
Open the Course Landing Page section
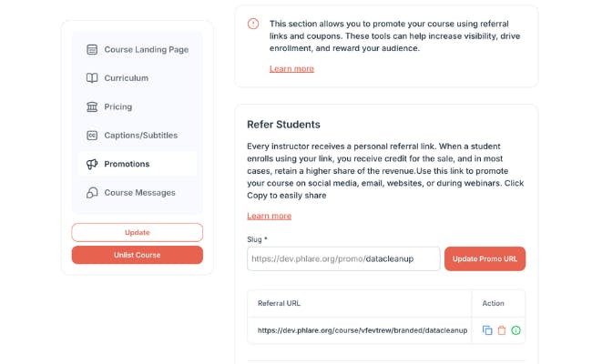pyautogui.click(x=146, y=49)
